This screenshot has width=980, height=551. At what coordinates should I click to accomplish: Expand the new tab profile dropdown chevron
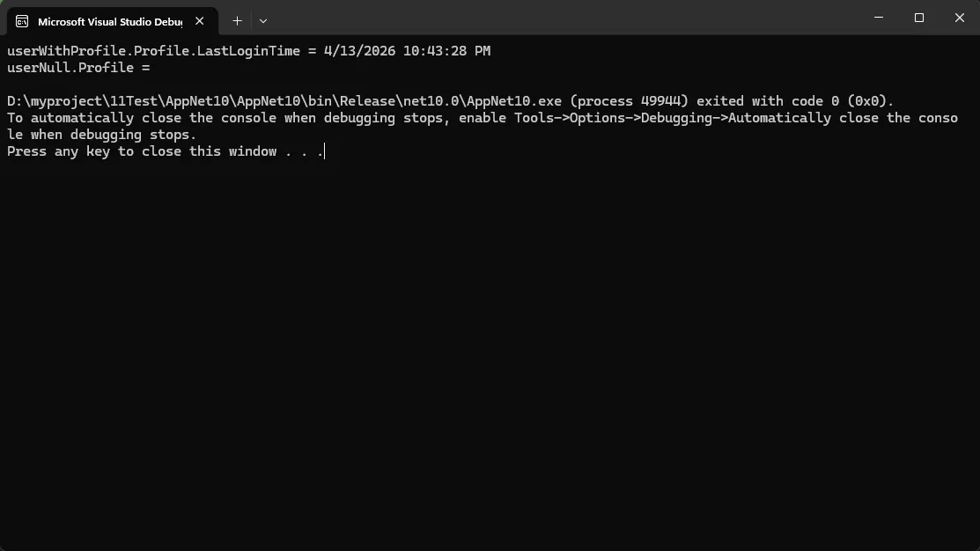point(263,21)
